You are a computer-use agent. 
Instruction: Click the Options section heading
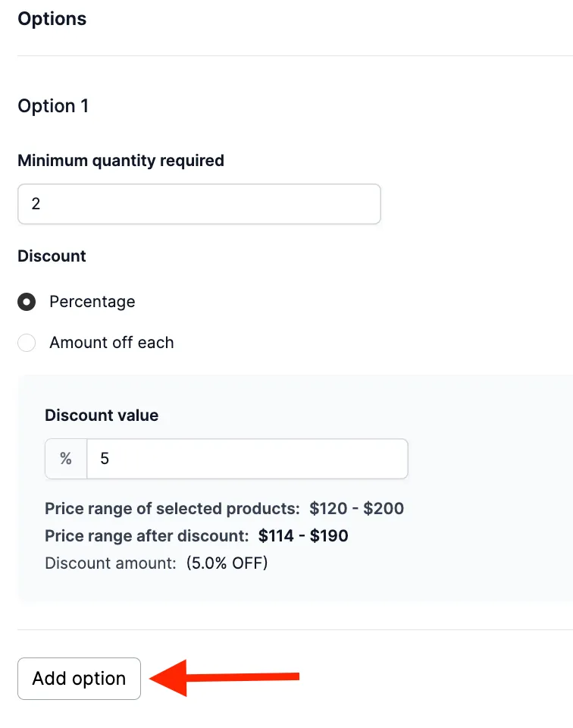[x=52, y=19]
